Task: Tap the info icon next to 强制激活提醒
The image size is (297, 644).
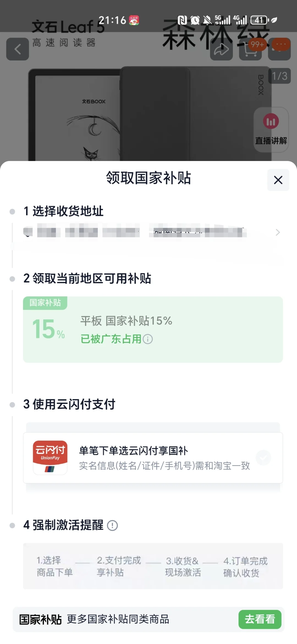Action: point(112,525)
